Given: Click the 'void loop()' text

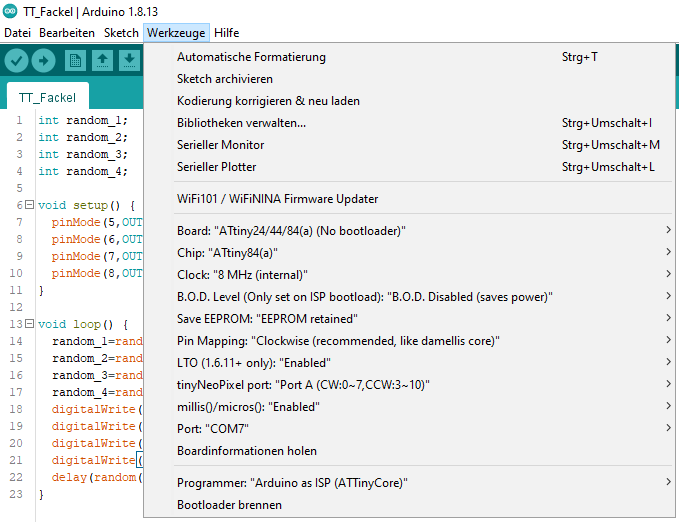Looking at the screenshot, I should (75, 324).
